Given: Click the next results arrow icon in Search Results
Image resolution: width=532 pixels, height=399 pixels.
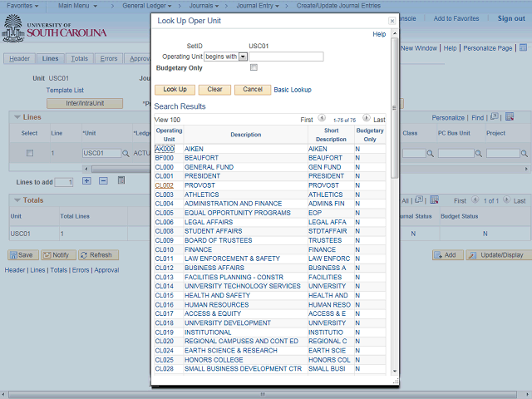Looking at the screenshot, I should [x=366, y=118].
